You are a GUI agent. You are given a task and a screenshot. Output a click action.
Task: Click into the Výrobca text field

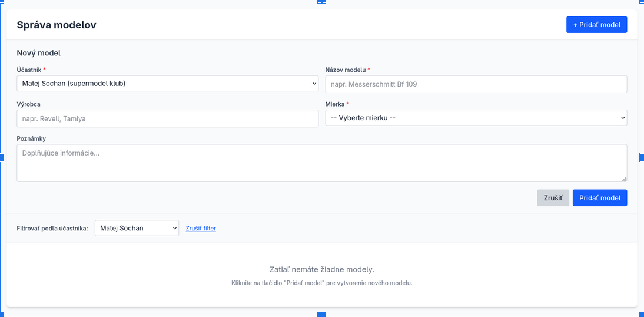(x=168, y=118)
